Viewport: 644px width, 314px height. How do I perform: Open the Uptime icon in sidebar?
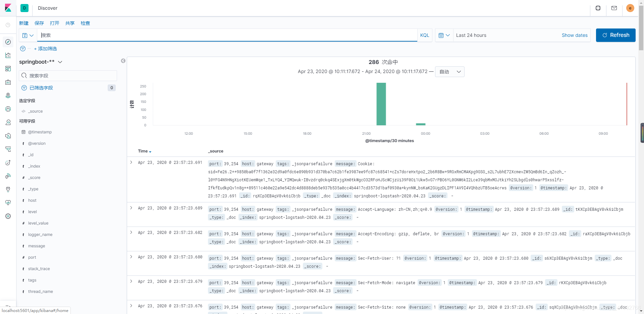click(x=8, y=163)
